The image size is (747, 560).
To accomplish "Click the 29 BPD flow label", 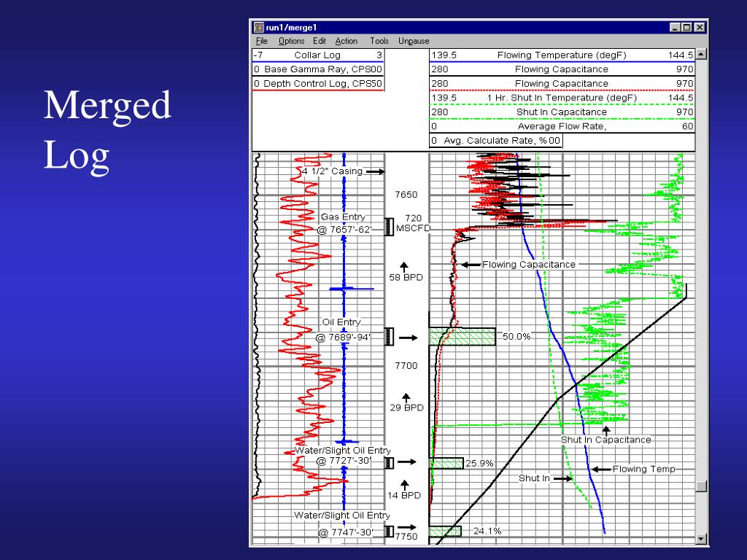I will [407, 408].
